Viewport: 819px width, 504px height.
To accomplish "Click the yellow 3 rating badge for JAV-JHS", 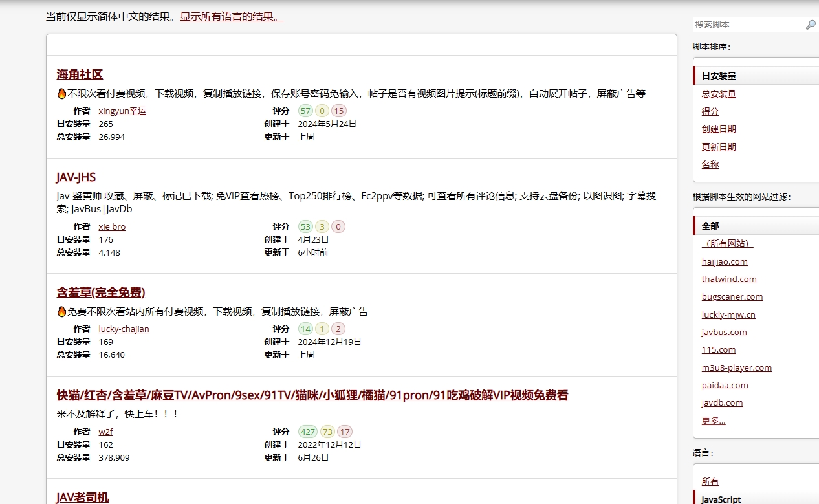I will click(x=322, y=226).
